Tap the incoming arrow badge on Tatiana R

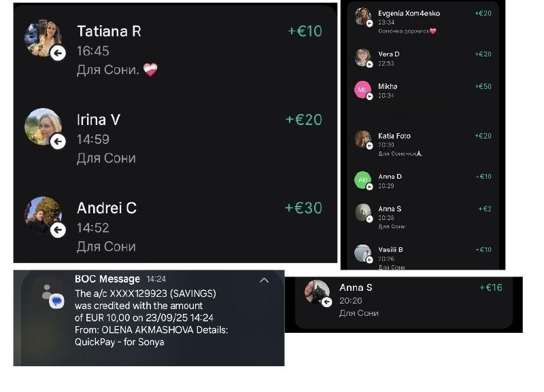coord(58,53)
